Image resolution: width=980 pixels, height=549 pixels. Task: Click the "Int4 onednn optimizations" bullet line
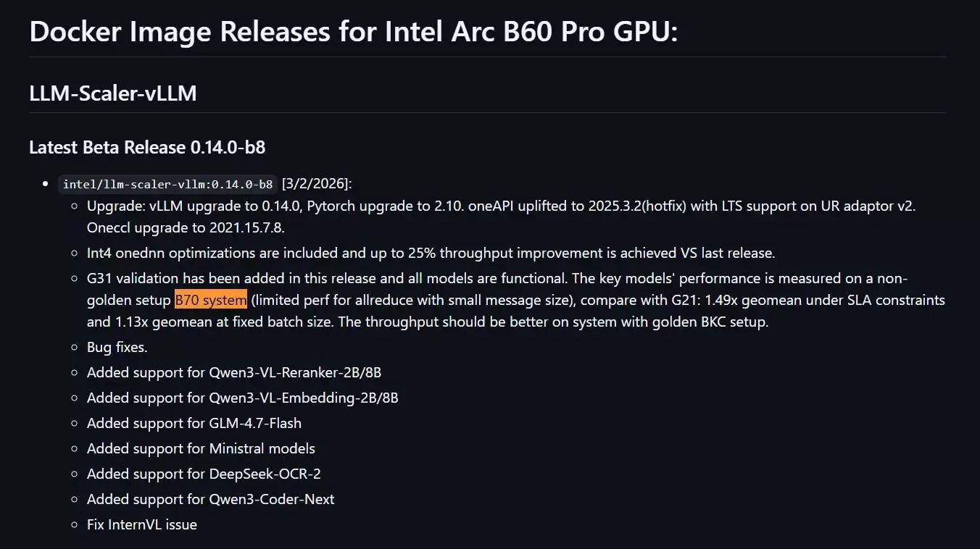coord(431,253)
